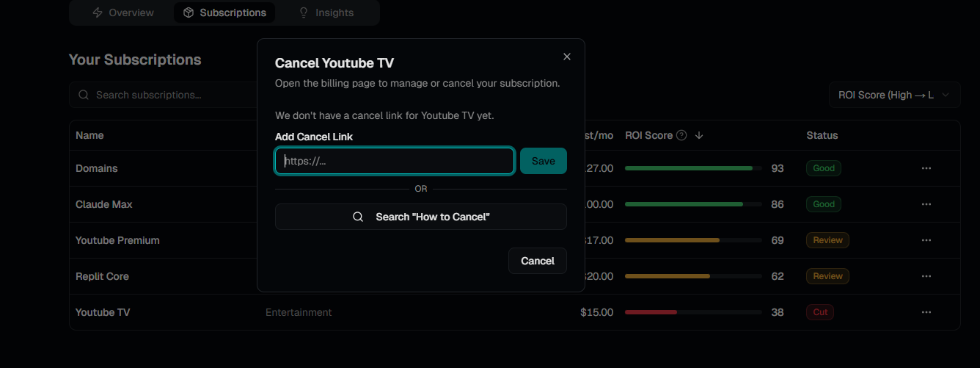The image size is (980, 368).
Task: Switch to the Subscriptions tab
Action: coord(224,12)
